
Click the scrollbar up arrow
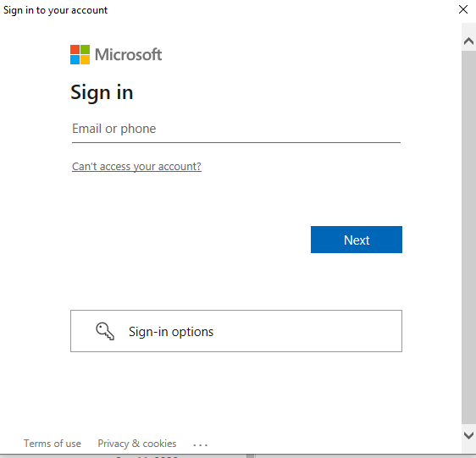click(x=468, y=41)
